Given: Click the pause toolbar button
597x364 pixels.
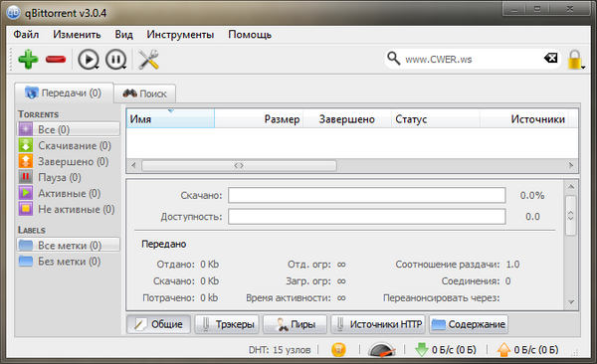Looking at the screenshot, I should tap(115, 60).
